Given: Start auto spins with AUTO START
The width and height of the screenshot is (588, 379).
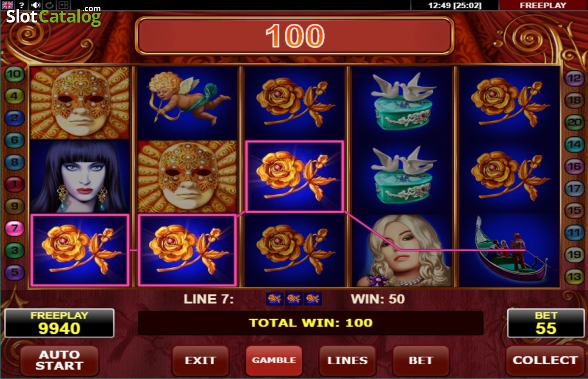Looking at the screenshot, I should tap(59, 360).
